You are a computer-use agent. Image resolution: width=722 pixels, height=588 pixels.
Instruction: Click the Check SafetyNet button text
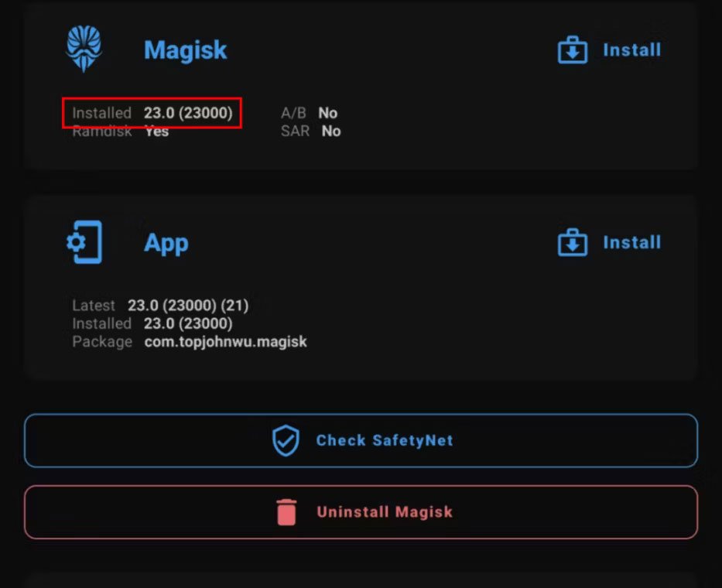385,441
